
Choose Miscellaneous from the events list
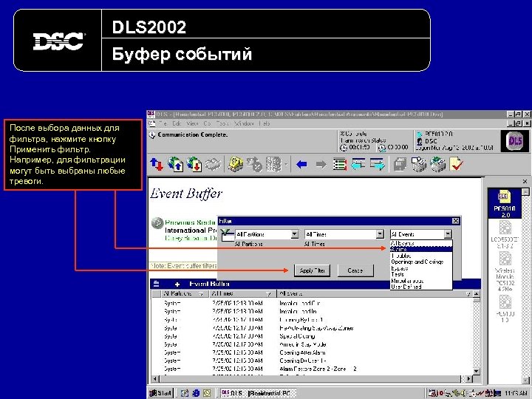[421, 281]
